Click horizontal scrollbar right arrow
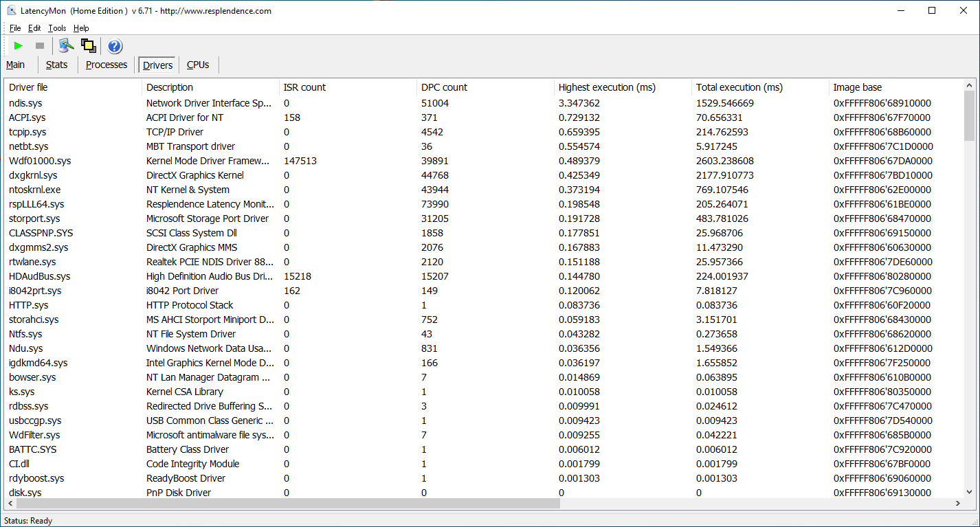This screenshot has width=980, height=527. coord(958,504)
